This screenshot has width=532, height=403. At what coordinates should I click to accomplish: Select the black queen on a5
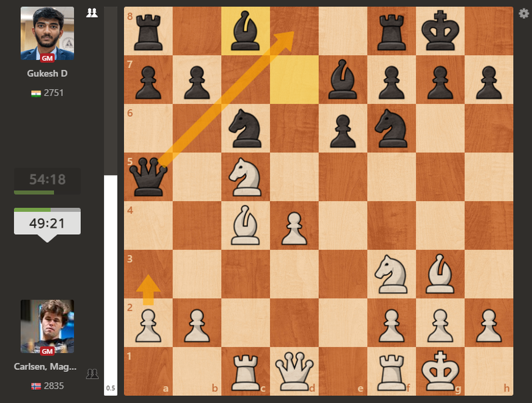(148, 177)
